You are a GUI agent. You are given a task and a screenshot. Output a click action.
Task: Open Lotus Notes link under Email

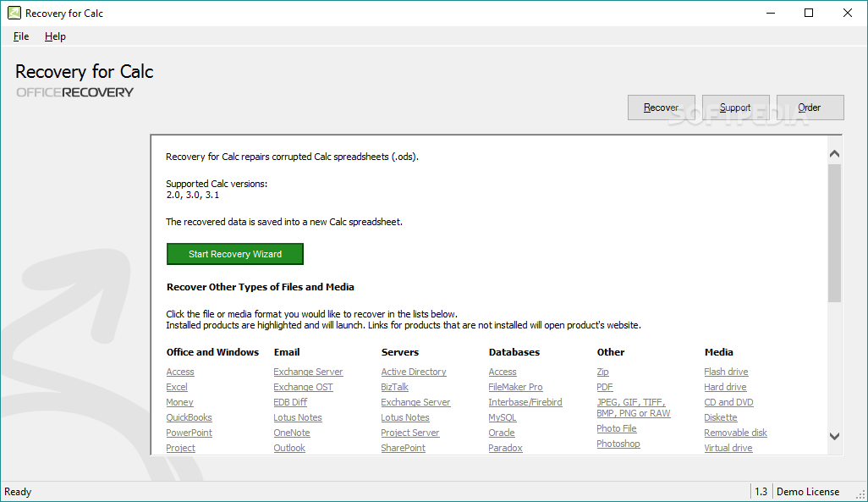[297, 417]
